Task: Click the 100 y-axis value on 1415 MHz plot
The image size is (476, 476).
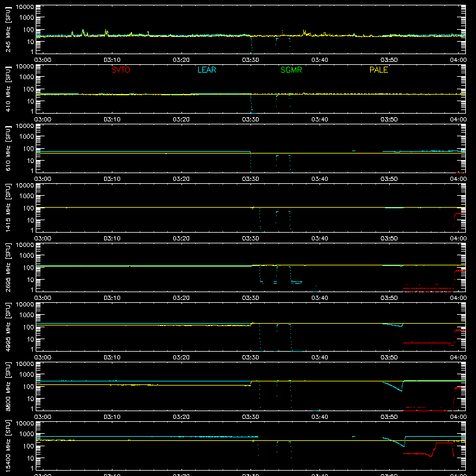Action: click(29, 208)
